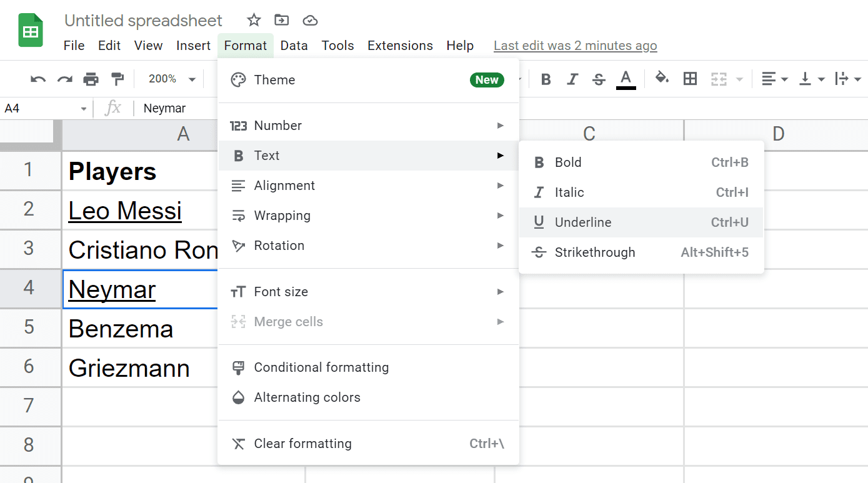Open the Move to folder icon
This screenshot has width=868, height=483.
click(282, 21)
